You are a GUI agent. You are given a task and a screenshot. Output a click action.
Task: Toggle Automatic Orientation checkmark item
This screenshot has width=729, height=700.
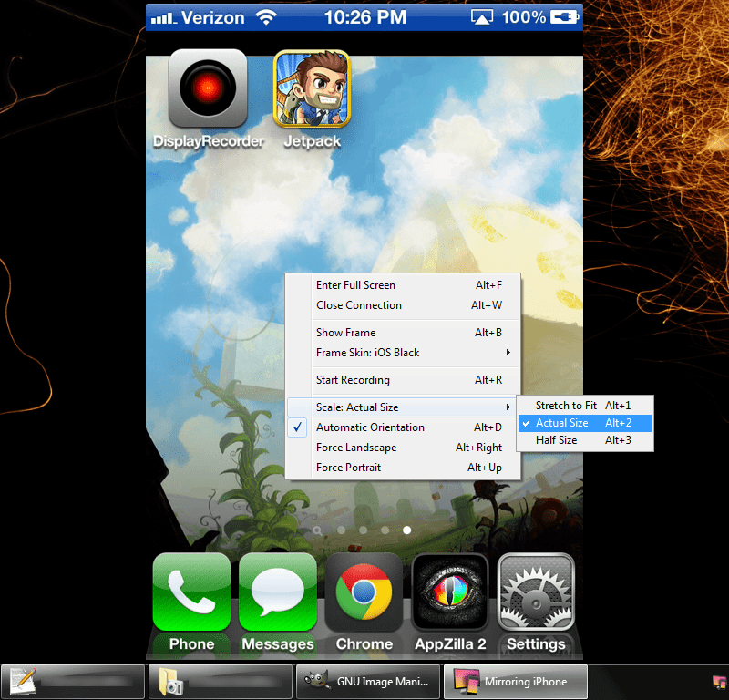tap(403, 427)
